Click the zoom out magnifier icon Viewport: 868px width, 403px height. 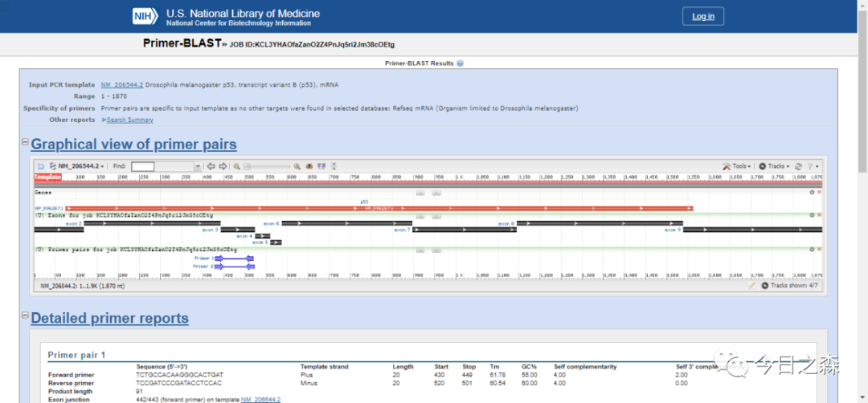click(236, 166)
